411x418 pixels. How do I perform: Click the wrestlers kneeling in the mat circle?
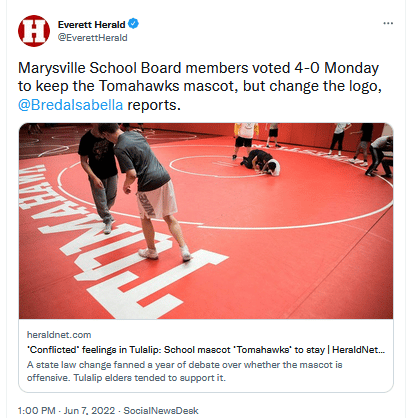click(x=260, y=163)
